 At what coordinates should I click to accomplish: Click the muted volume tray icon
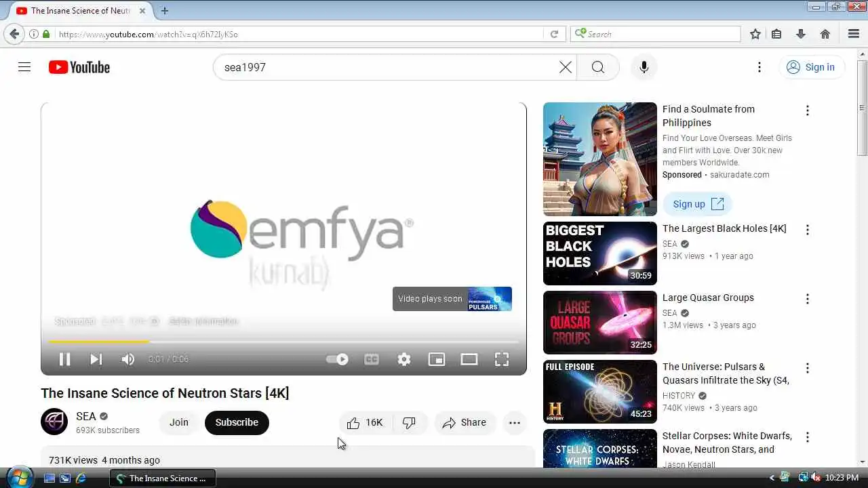click(816, 478)
